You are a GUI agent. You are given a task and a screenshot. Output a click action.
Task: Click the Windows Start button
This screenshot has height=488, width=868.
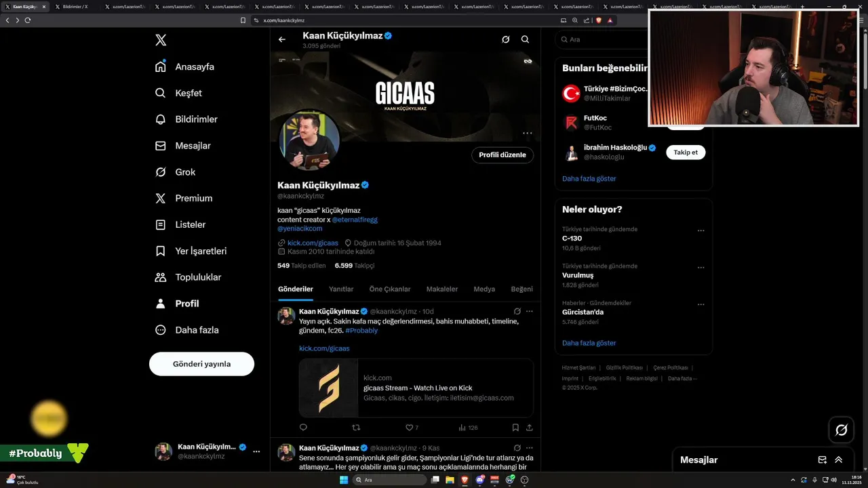click(343, 480)
